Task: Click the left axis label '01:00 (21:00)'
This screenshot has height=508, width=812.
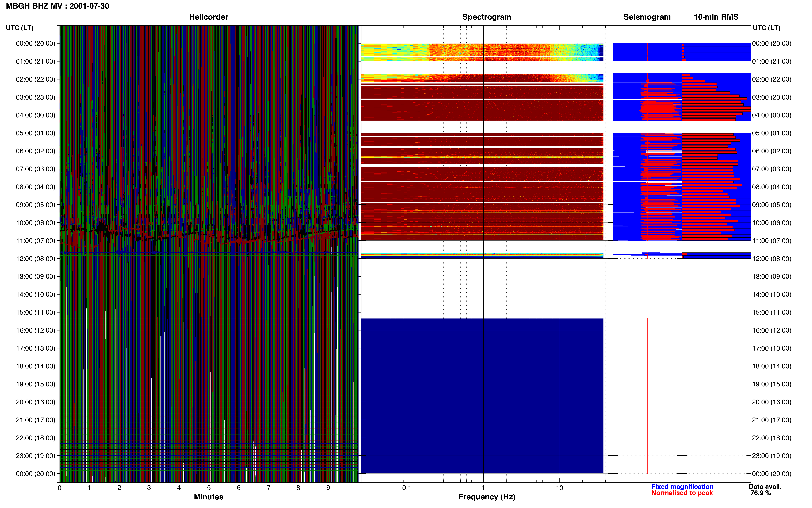Action: click(x=36, y=61)
